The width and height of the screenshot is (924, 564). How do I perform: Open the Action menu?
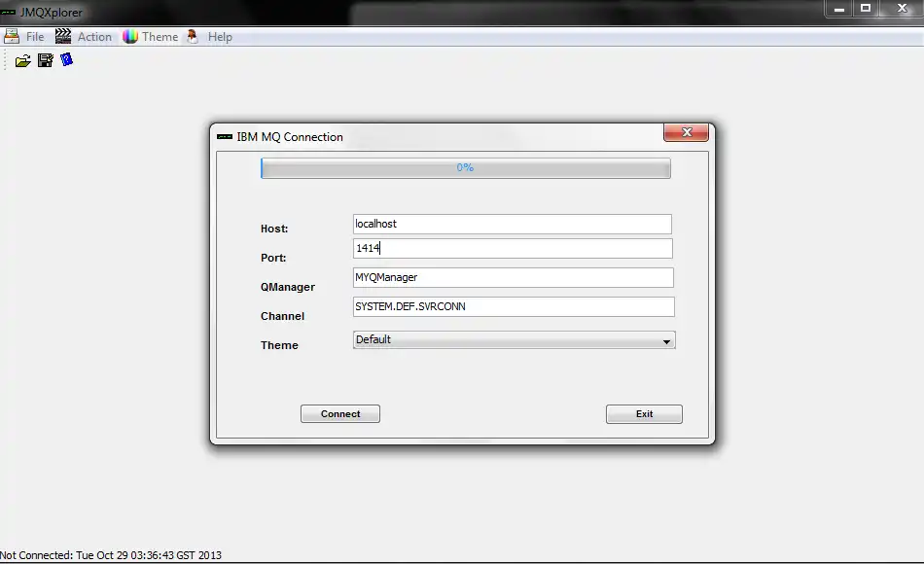[94, 37]
